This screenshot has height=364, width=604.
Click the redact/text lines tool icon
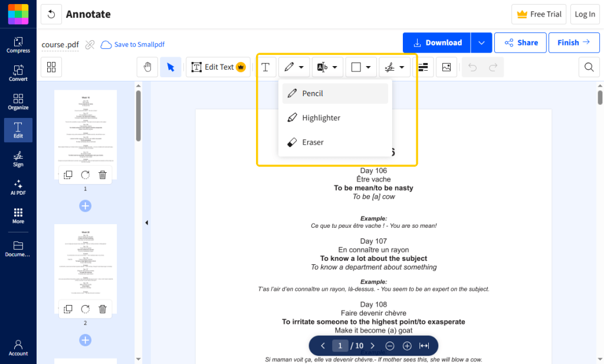[423, 67]
